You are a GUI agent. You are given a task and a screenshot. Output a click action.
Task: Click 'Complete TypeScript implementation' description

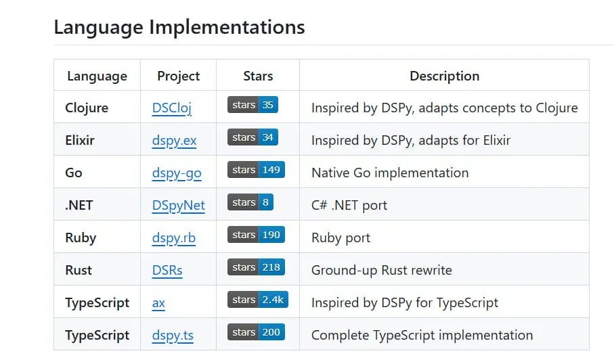[422, 335]
